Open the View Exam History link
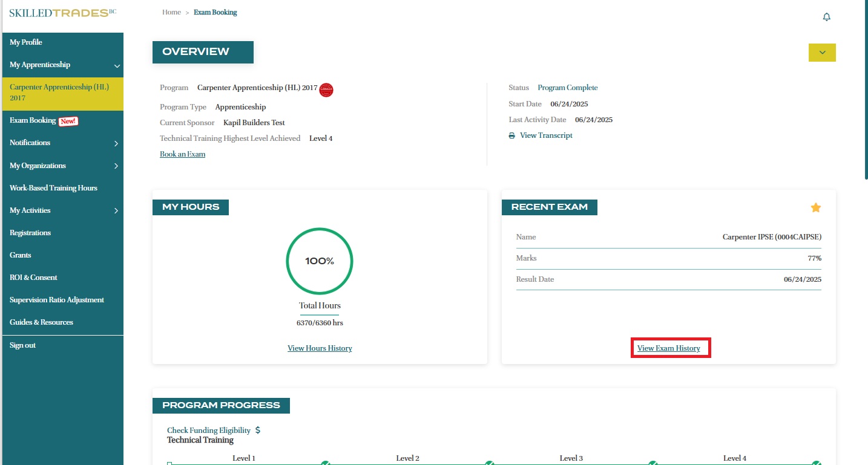This screenshot has height=465, width=868. pyautogui.click(x=668, y=348)
